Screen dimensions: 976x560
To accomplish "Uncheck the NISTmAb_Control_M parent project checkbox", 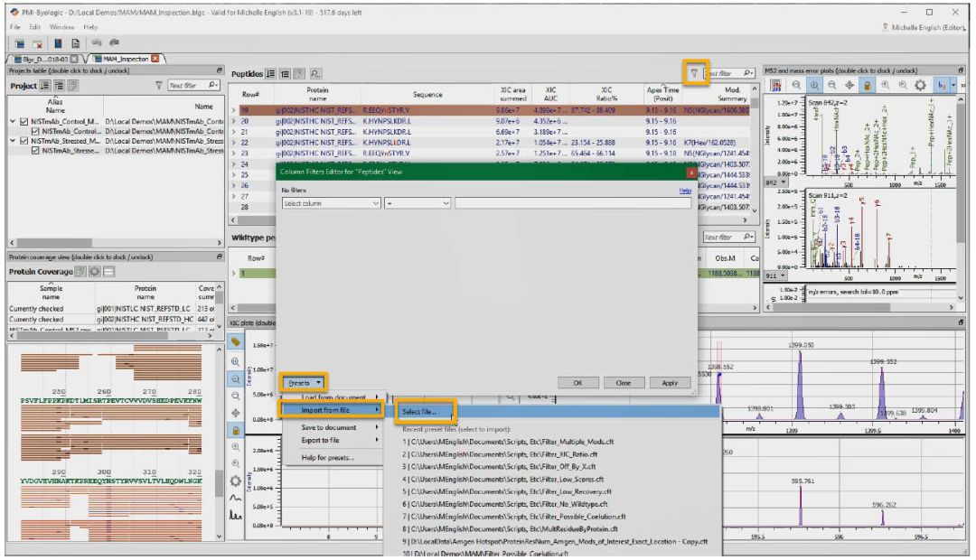I will tap(23, 121).
